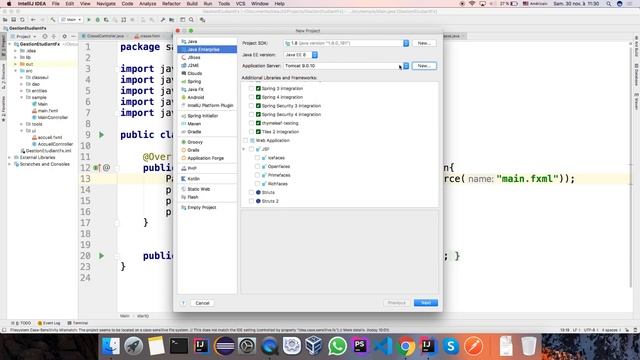Click the Save All icon in the toolbar
This screenshot has height=360, width=640.
(x=13, y=20)
